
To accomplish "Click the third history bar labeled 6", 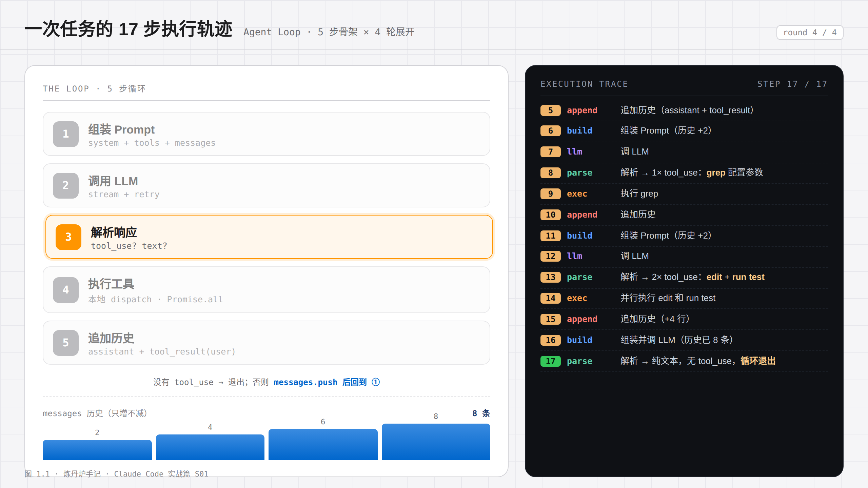I will click(x=323, y=444).
